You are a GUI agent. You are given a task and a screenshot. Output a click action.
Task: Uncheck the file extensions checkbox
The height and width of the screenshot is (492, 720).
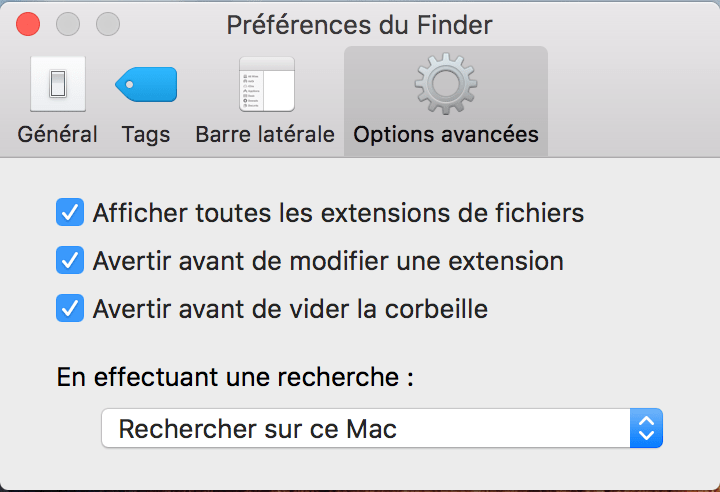coord(70,212)
